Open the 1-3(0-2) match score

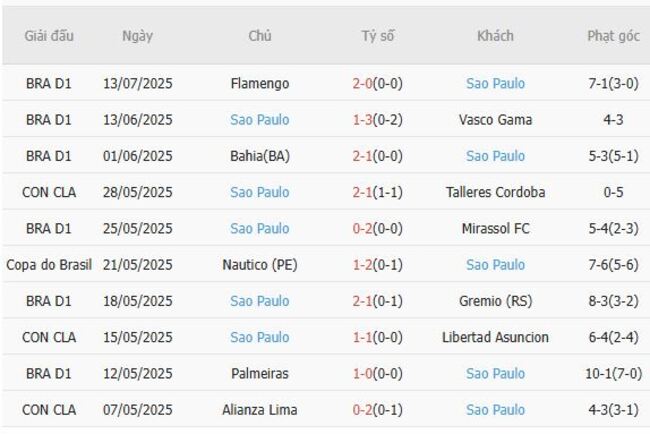378,120
